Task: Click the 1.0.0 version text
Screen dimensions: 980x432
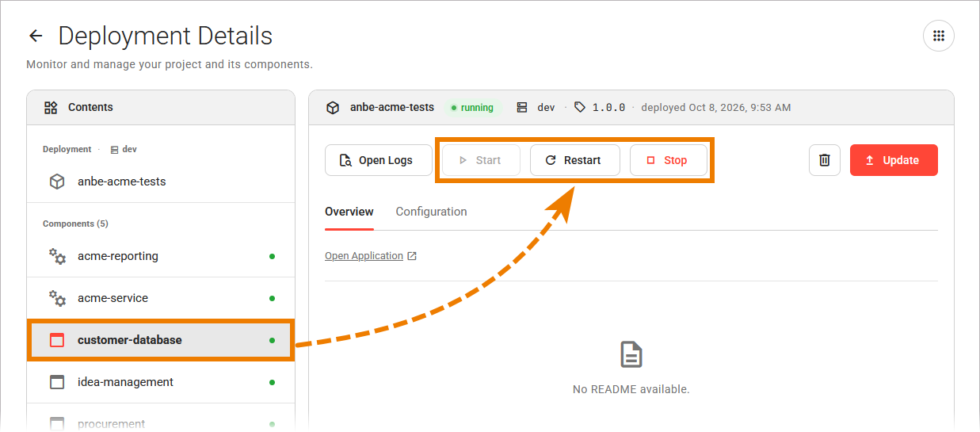Action: (608, 108)
